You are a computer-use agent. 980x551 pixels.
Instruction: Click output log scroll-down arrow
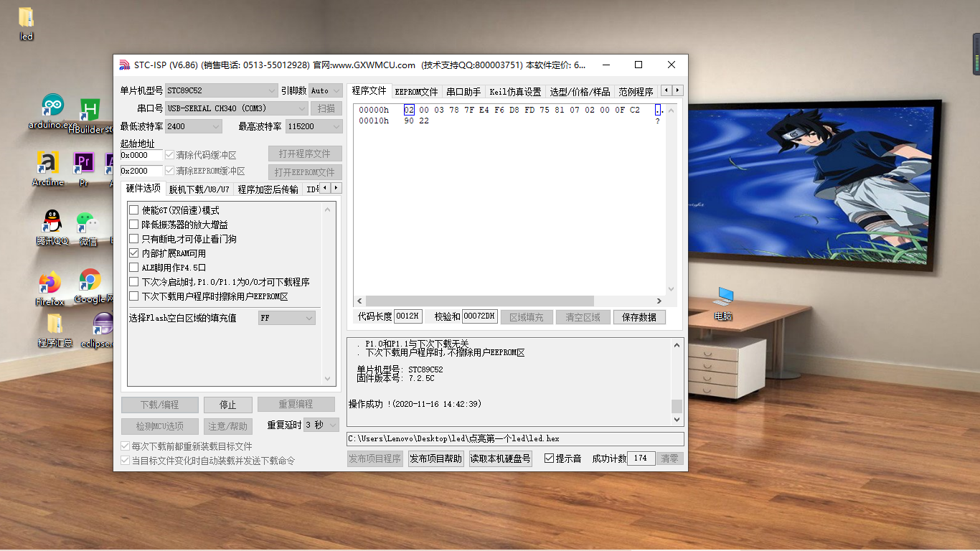677,420
